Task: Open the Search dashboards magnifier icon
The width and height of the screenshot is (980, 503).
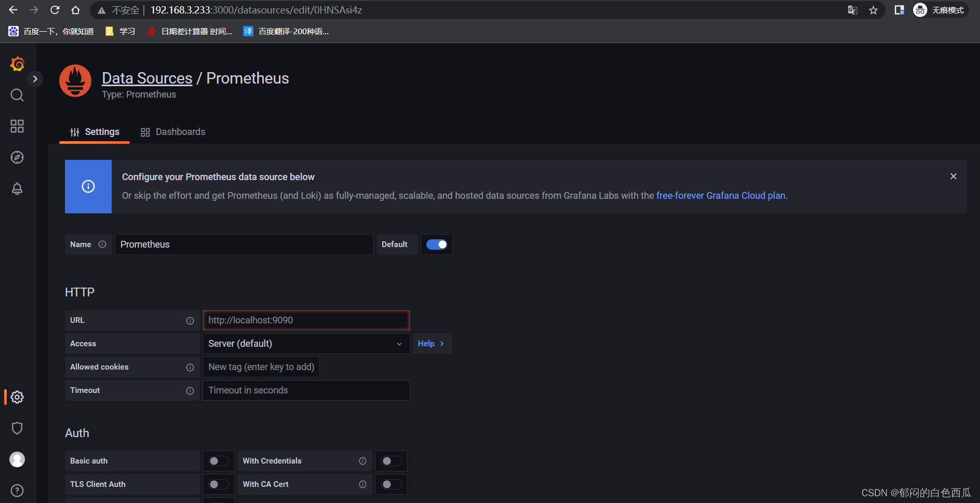Action: [x=17, y=95]
